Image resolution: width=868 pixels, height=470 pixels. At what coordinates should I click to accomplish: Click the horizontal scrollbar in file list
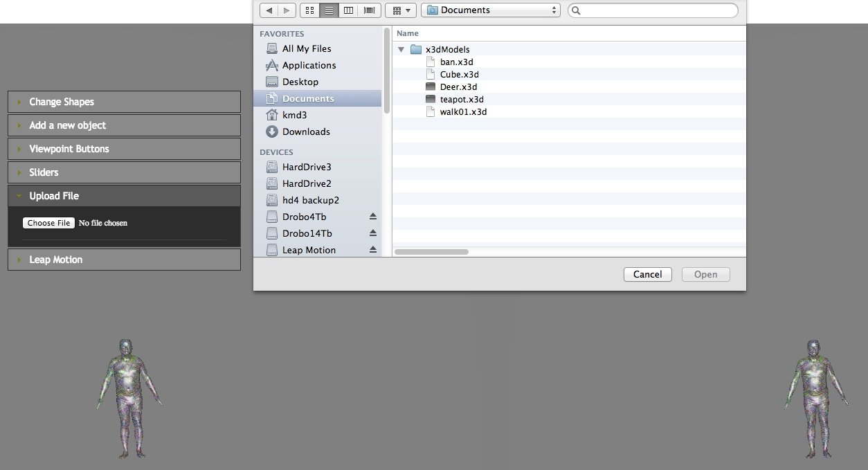click(x=431, y=252)
